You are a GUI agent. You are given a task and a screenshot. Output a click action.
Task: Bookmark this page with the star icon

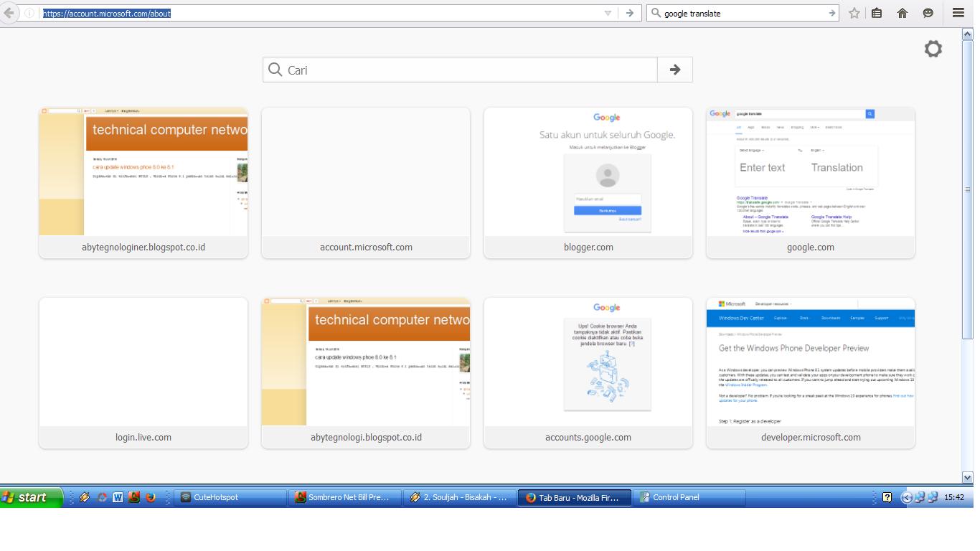[x=854, y=13]
